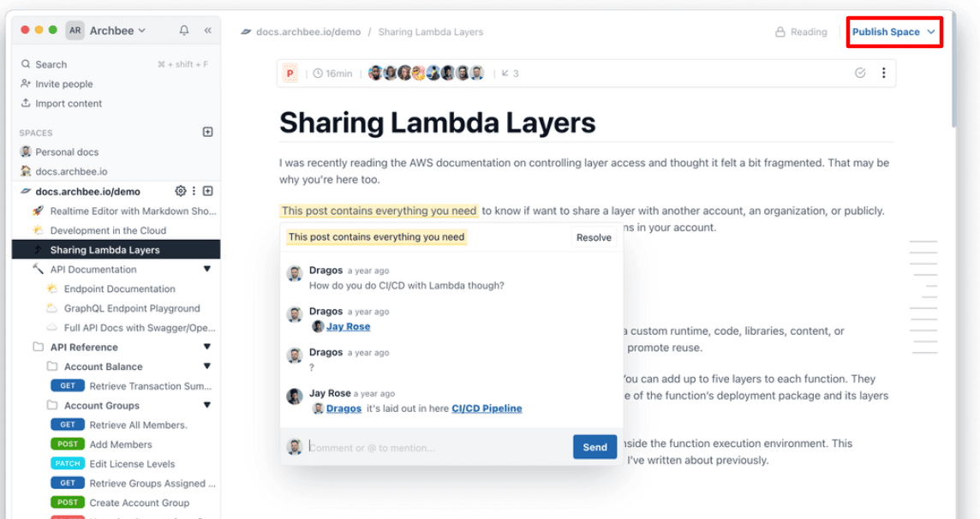
Task: Add a new space with plus icon
Action: point(207,133)
